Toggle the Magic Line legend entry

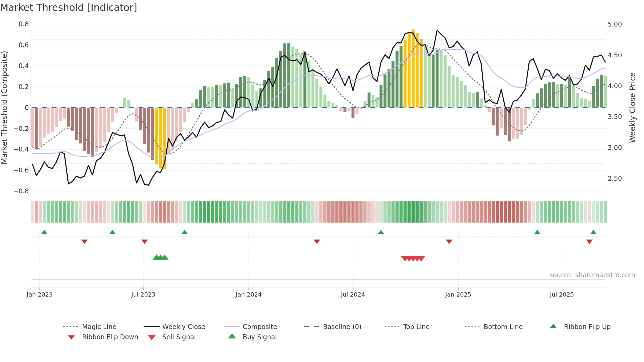point(90,327)
